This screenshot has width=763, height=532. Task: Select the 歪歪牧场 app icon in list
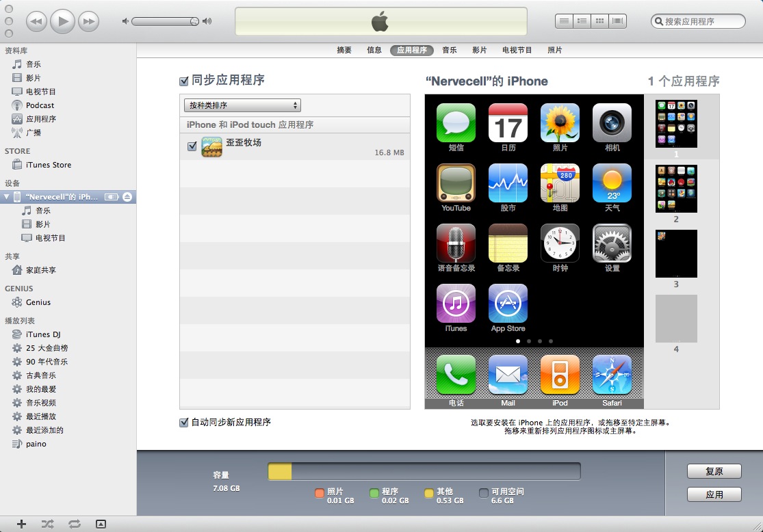click(x=211, y=146)
